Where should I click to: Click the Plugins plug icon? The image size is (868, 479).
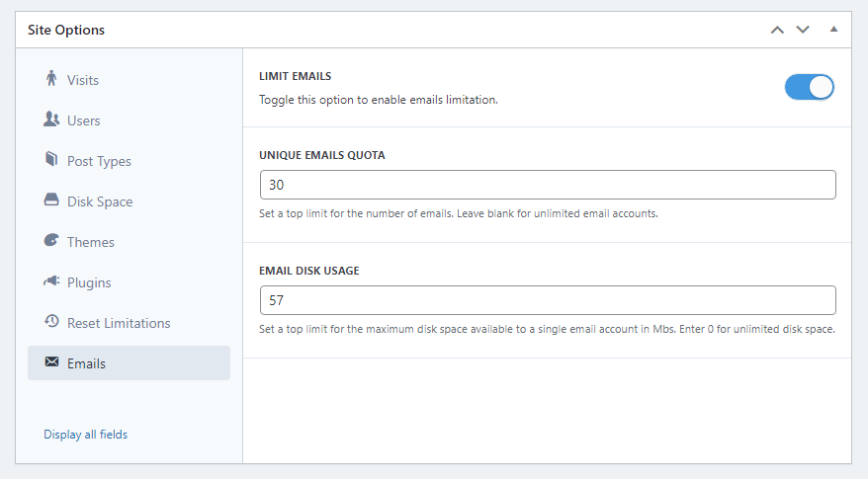(51, 281)
